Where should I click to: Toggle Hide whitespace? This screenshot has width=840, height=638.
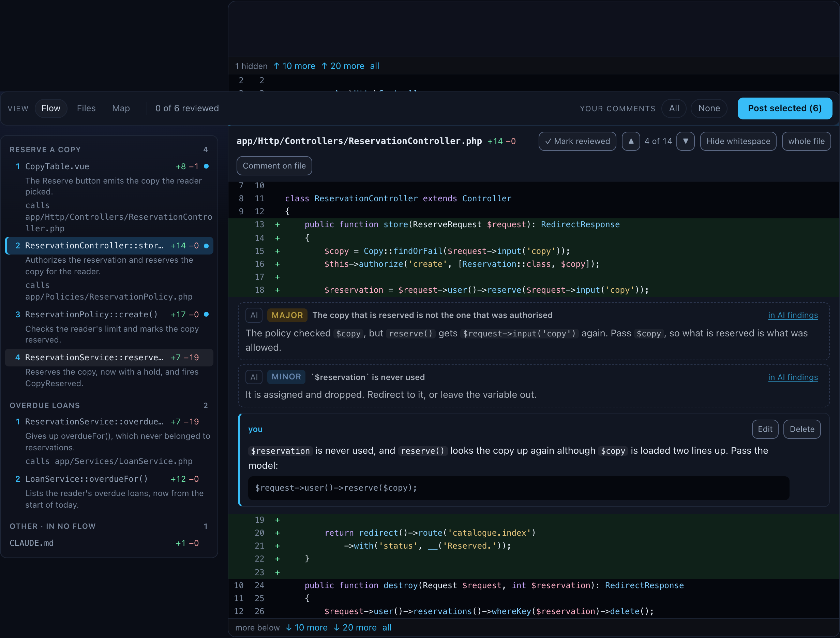(x=738, y=141)
